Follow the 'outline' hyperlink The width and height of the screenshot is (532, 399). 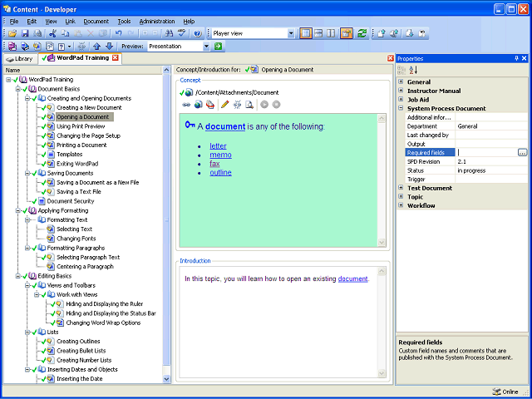click(x=220, y=172)
